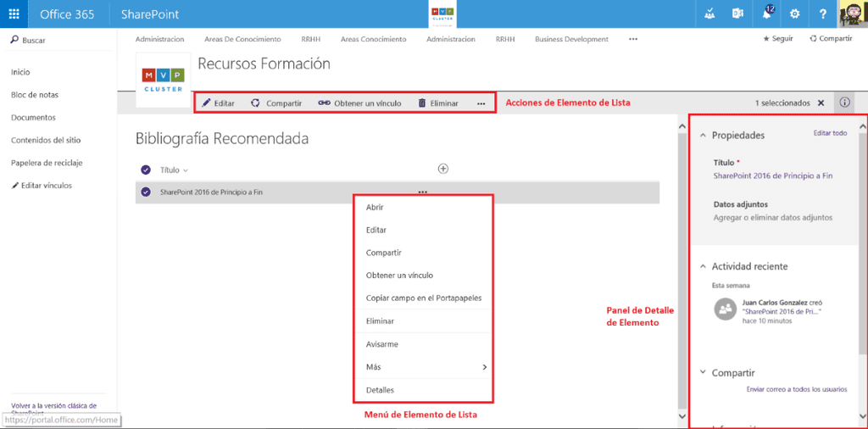The height and width of the screenshot is (429, 868).
Task: Uncheck the SharePoint 2016 item row
Action: (x=146, y=192)
